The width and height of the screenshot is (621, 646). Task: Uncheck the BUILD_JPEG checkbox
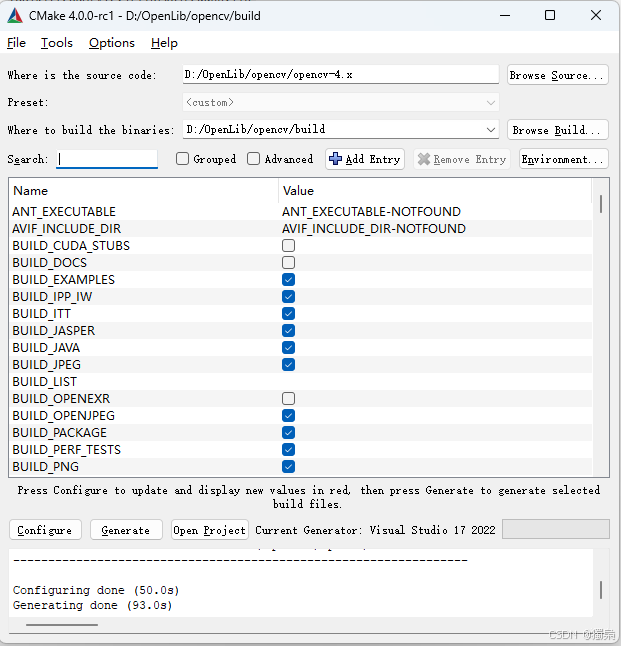[288, 365]
